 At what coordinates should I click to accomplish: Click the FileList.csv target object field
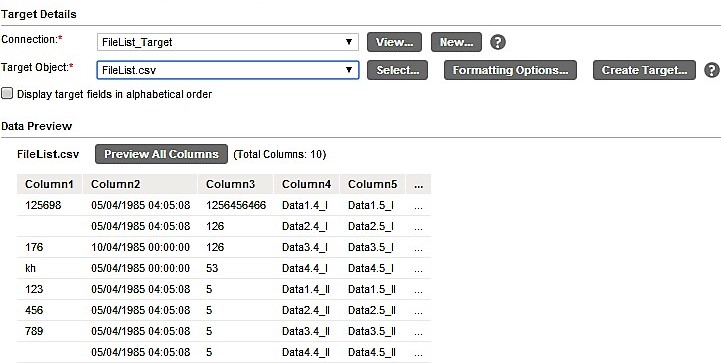point(228,70)
